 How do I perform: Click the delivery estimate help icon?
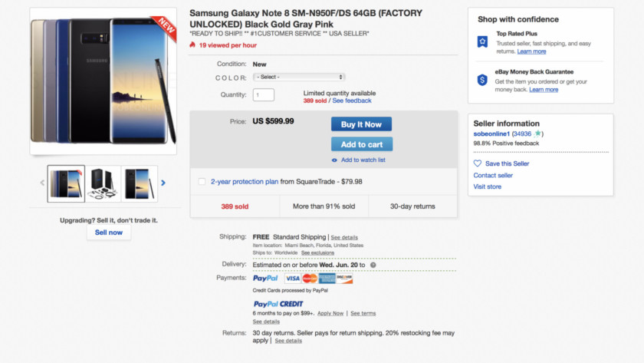tap(373, 266)
